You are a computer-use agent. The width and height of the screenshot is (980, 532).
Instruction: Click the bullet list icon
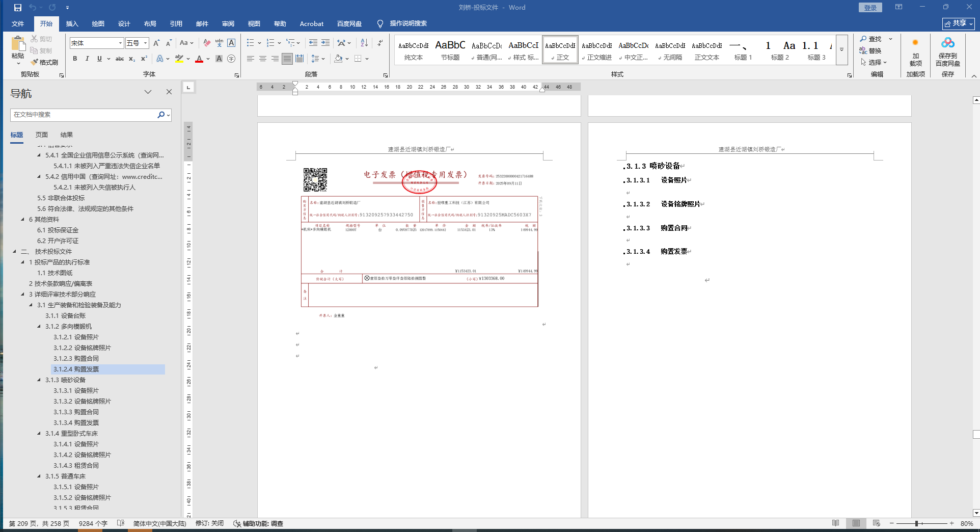(250, 43)
